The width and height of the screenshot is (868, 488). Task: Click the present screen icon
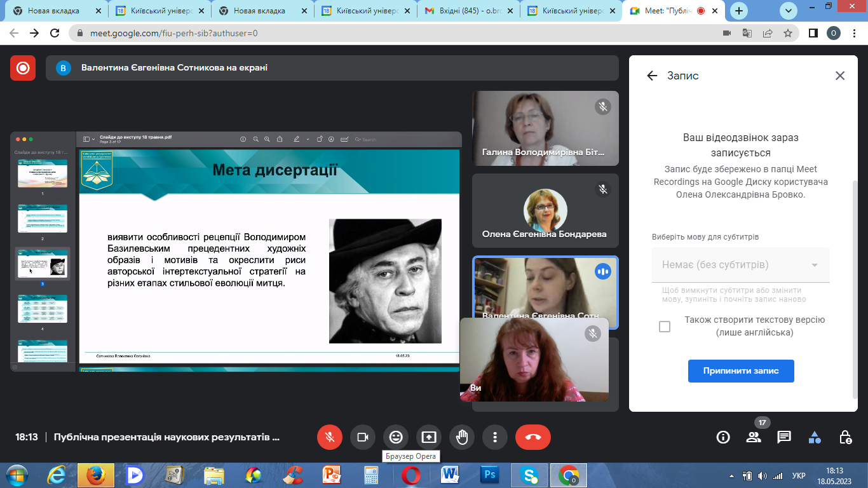[x=429, y=437]
